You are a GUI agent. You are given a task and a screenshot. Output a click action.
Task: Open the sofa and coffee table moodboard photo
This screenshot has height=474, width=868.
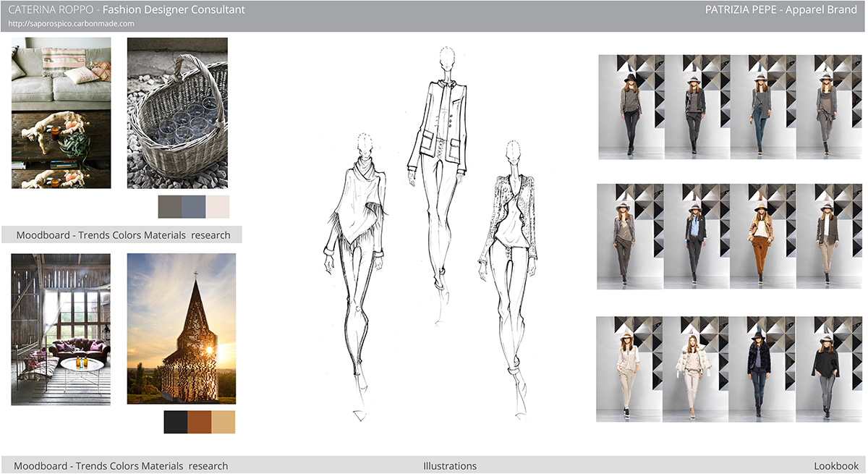point(61,113)
